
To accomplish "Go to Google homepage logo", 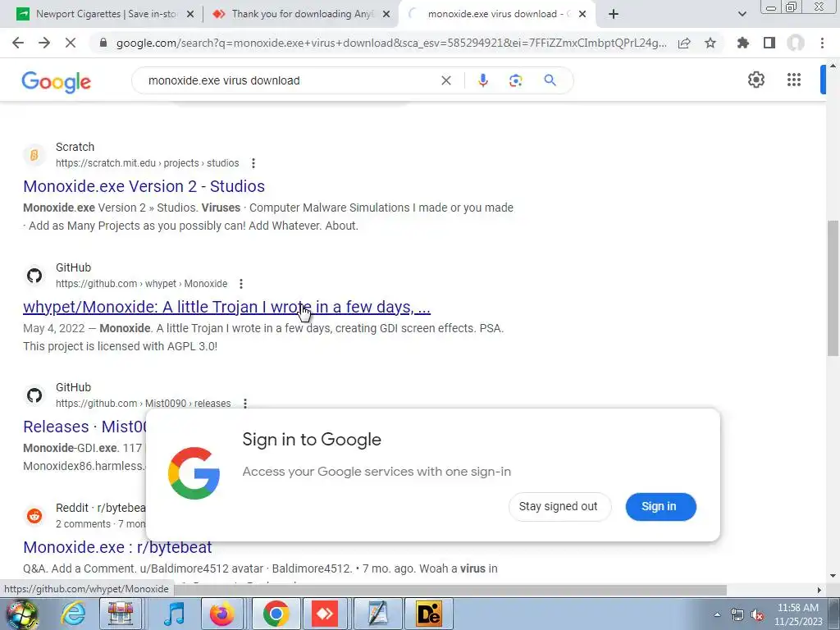I will pyautogui.click(x=57, y=82).
